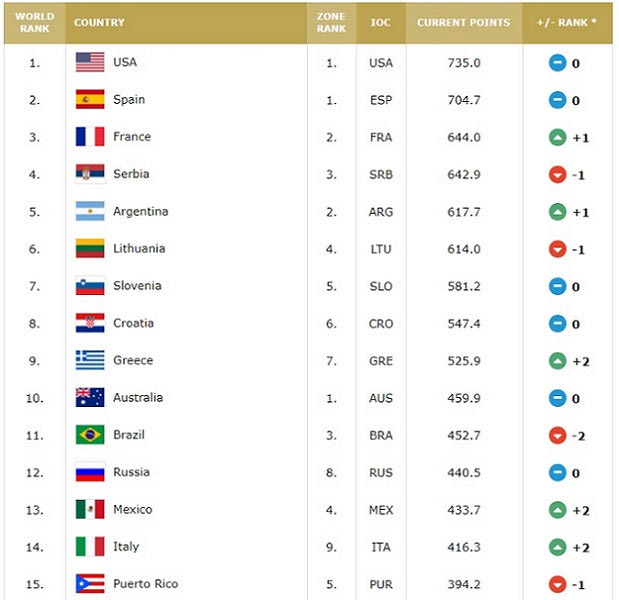This screenshot has width=619, height=600.
Task: Click France's green up-arrow rank icon
Action: click(x=557, y=137)
